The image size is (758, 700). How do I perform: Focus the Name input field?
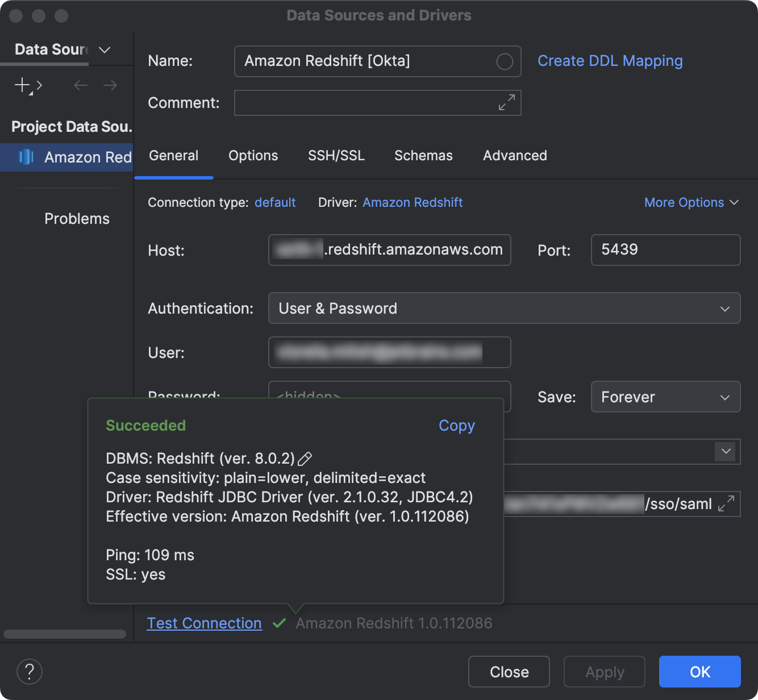pos(378,61)
